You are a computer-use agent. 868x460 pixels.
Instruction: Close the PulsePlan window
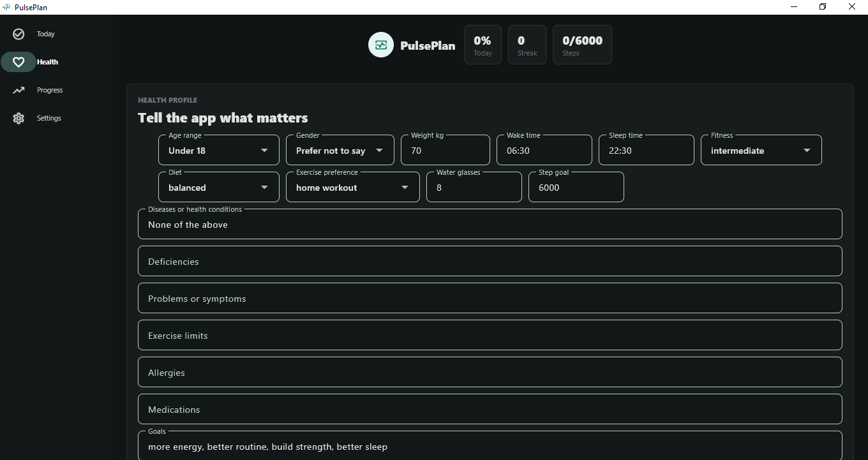[x=852, y=7]
